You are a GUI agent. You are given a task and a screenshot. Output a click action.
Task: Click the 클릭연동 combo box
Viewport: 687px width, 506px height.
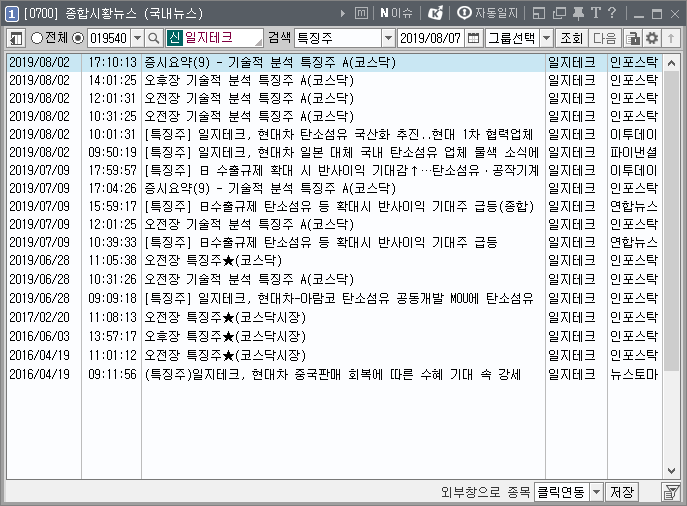pos(568,492)
